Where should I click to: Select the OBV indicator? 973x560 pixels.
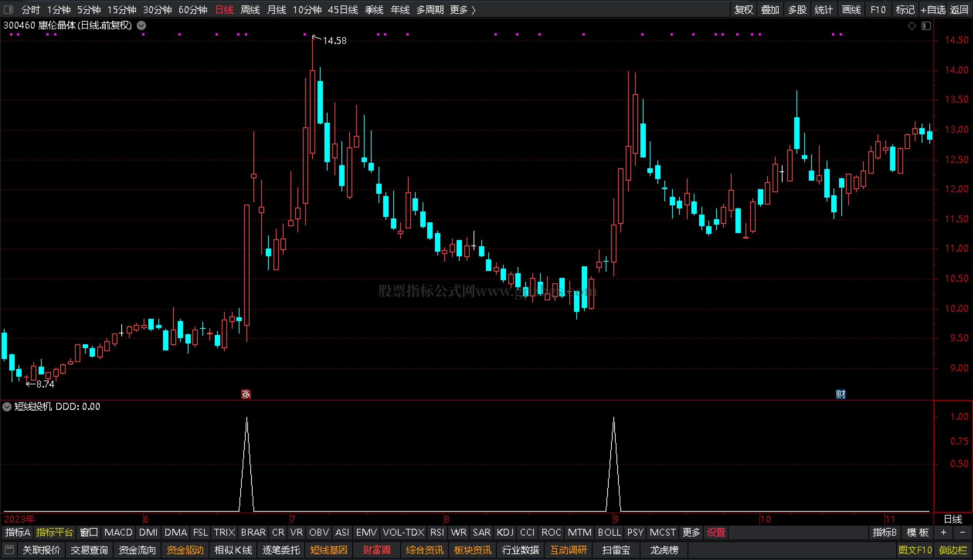[x=319, y=533]
